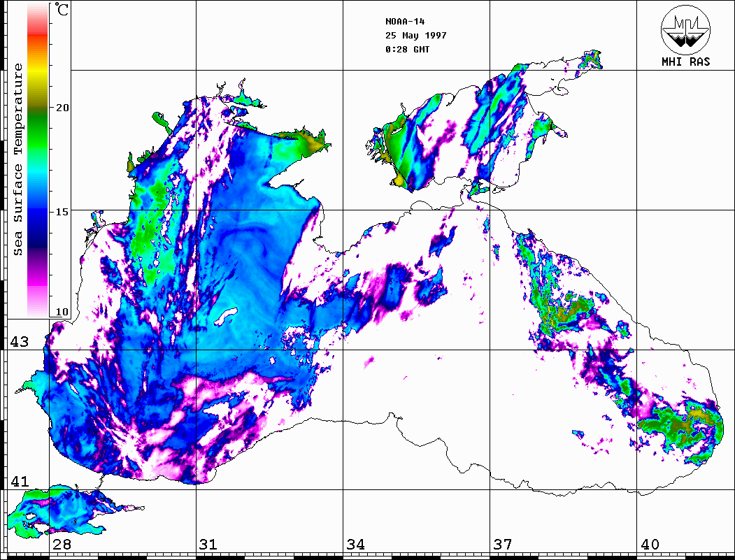
Task: Click latitude label 41
Action: click(20, 481)
